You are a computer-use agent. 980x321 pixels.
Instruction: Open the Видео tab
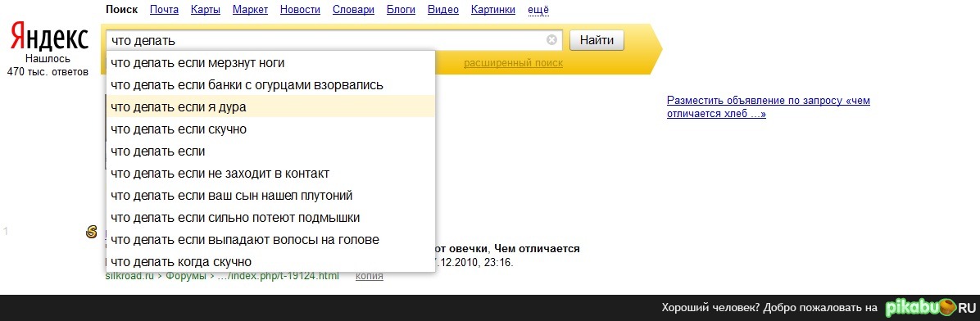click(x=443, y=9)
